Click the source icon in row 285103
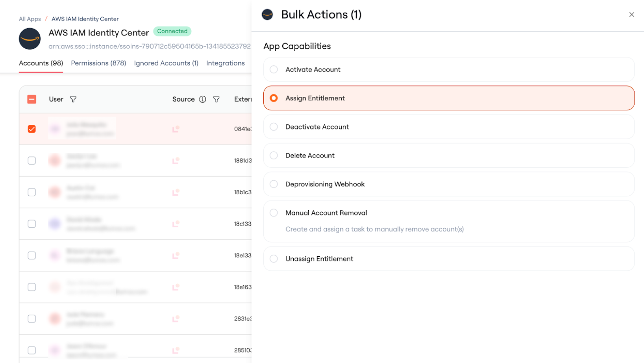The image size is (644, 363). coord(176,350)
